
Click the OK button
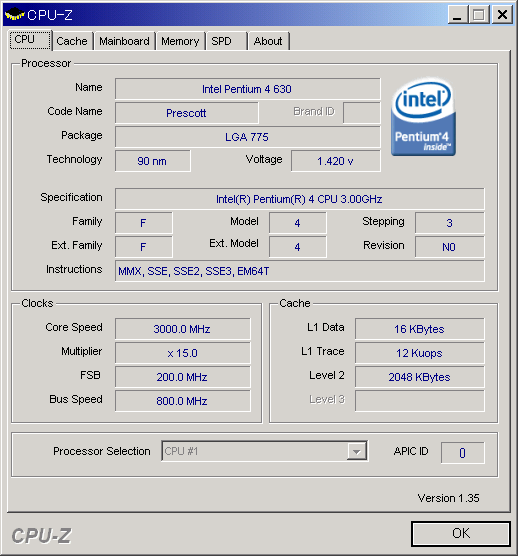click(461, 533)
